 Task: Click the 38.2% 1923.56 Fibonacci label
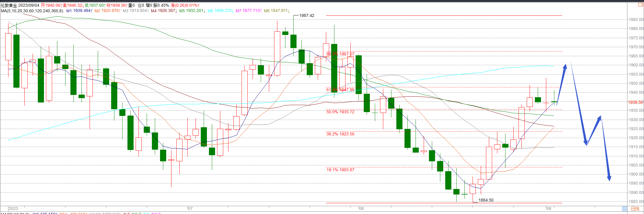[340, 134]
